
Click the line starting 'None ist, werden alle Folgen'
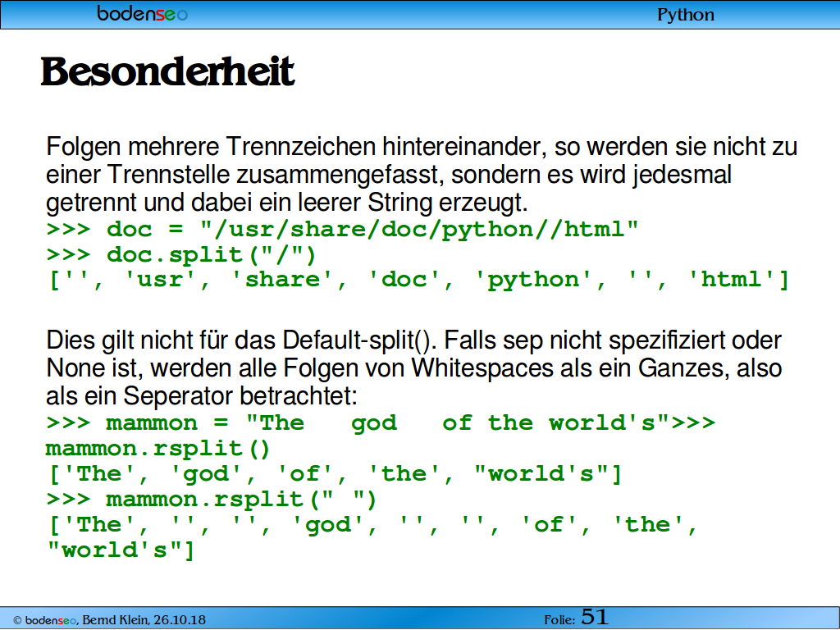tap(413, 368)
